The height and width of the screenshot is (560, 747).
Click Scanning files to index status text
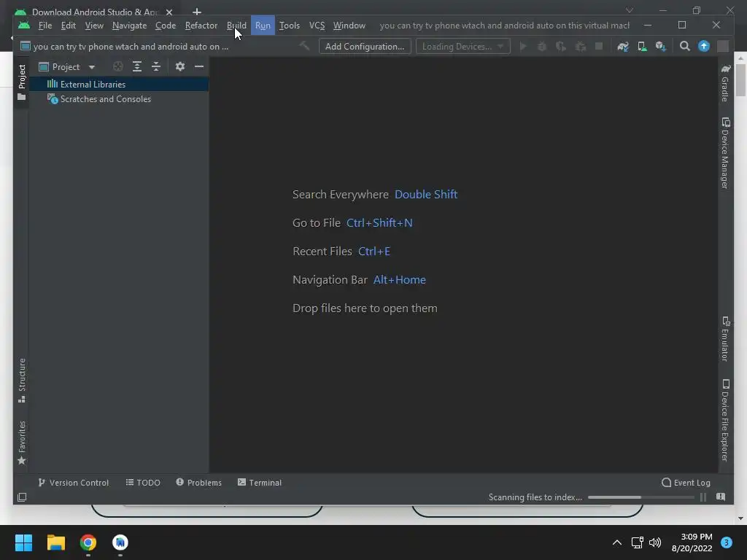coord(535,497)
